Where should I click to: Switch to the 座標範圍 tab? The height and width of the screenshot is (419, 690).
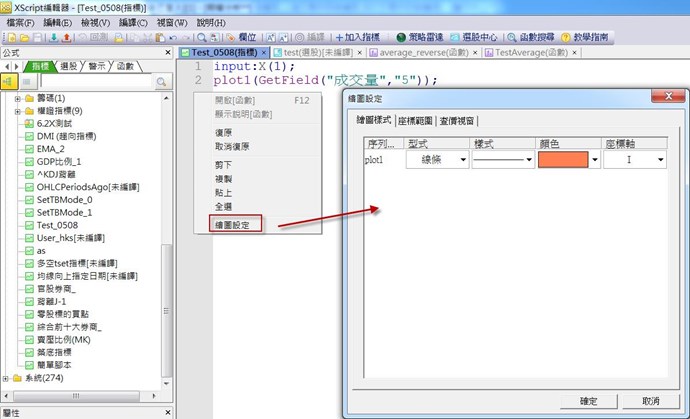[415, 120]
